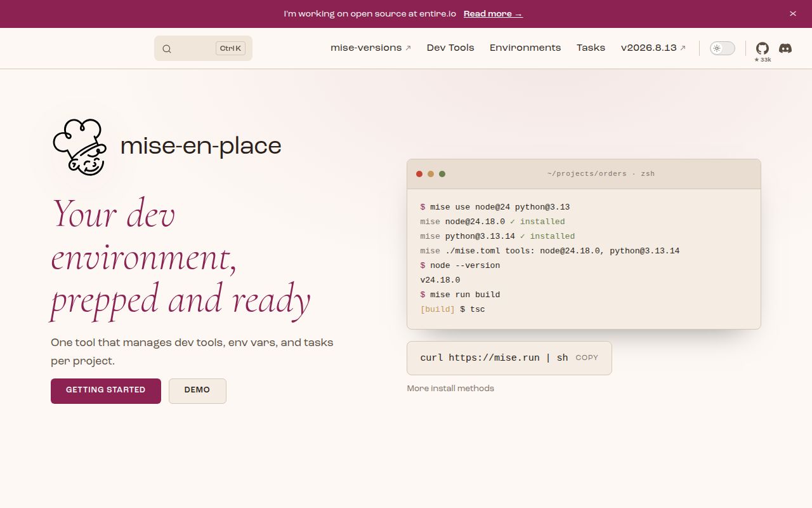This screenshot has width=812, height=508.
Task: Click the Ctrl K shortcut badge
Action: tap(230, 48)
